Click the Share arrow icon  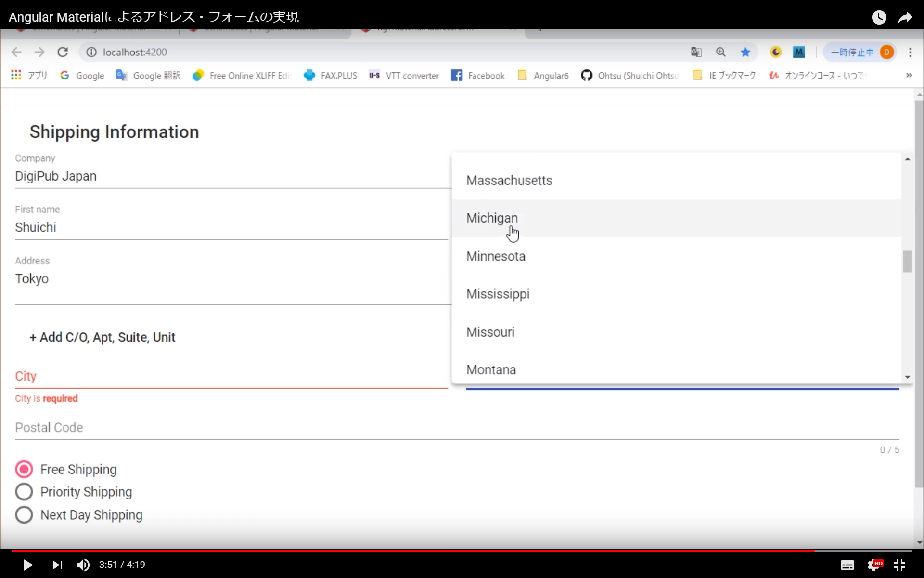905,17
